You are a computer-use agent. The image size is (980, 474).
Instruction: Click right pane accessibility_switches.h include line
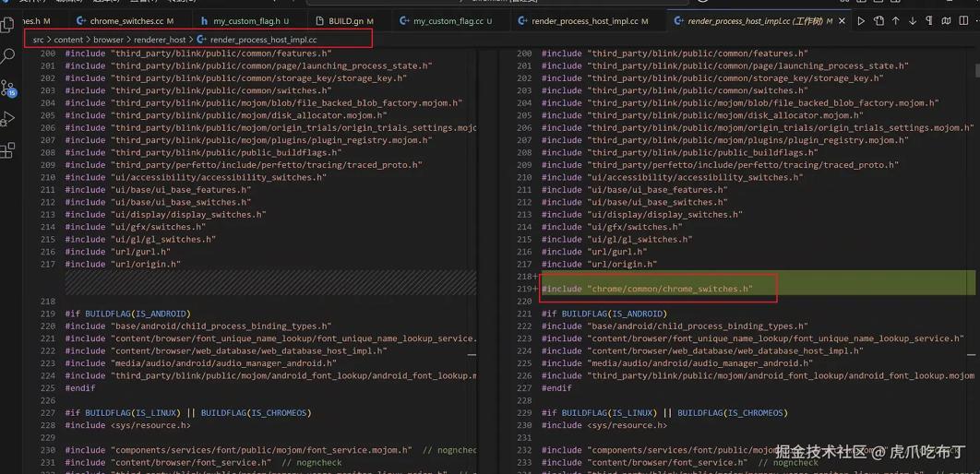tap(672, 177)
